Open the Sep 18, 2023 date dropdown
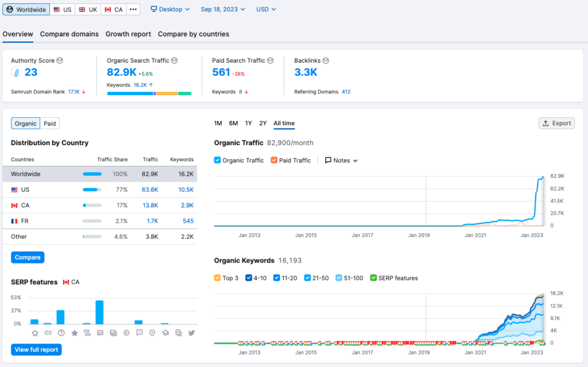 click(223, 9)
